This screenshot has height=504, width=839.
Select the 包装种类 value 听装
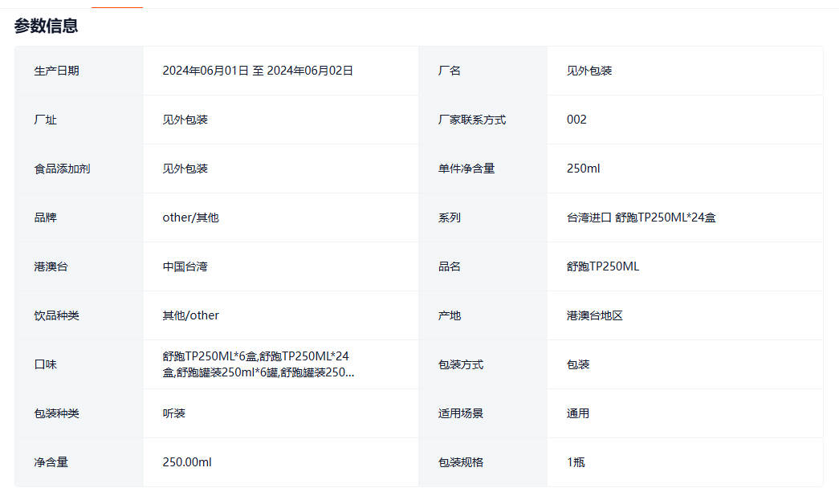173,413
